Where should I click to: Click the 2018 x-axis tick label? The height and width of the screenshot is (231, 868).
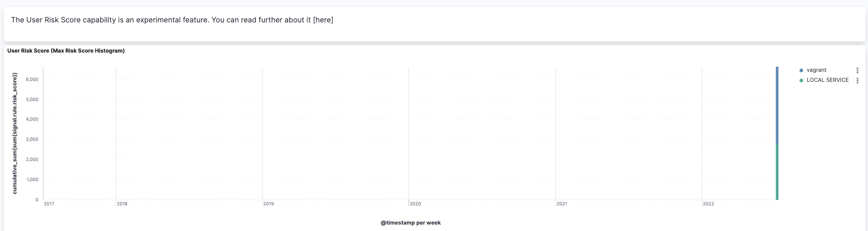[x=122, y=204]
